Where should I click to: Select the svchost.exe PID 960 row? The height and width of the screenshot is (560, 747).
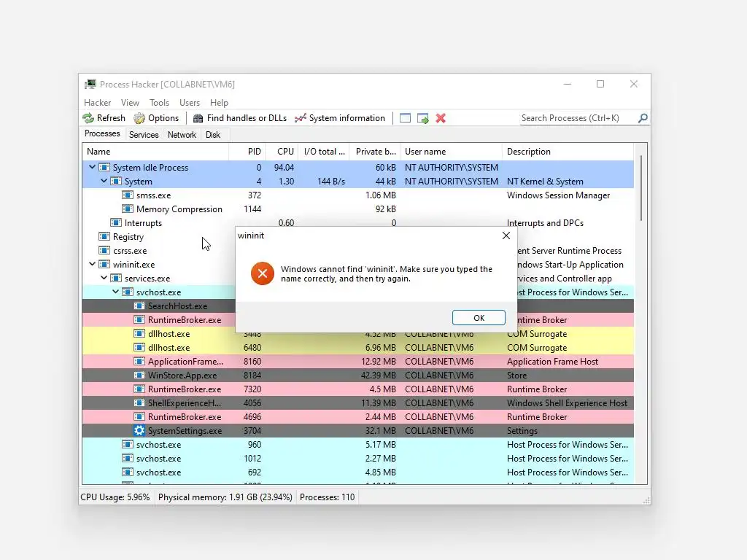(x=357, y=444)
